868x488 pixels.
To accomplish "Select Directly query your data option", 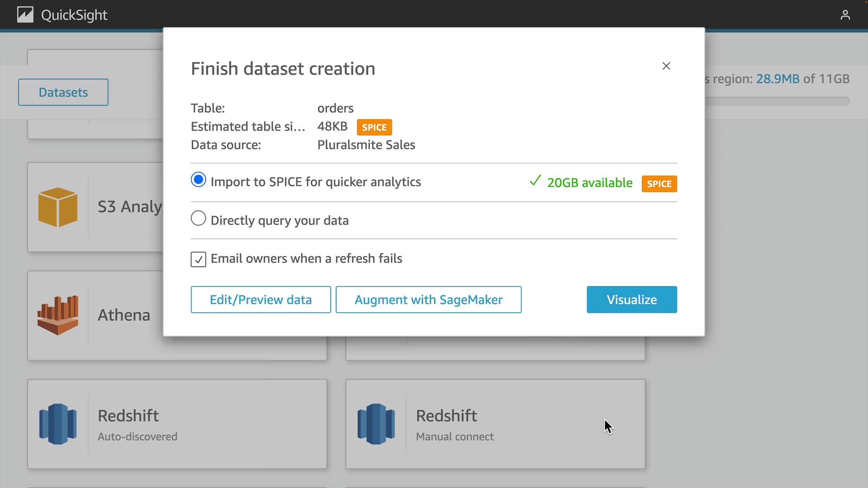I will (x=198, y=219).
